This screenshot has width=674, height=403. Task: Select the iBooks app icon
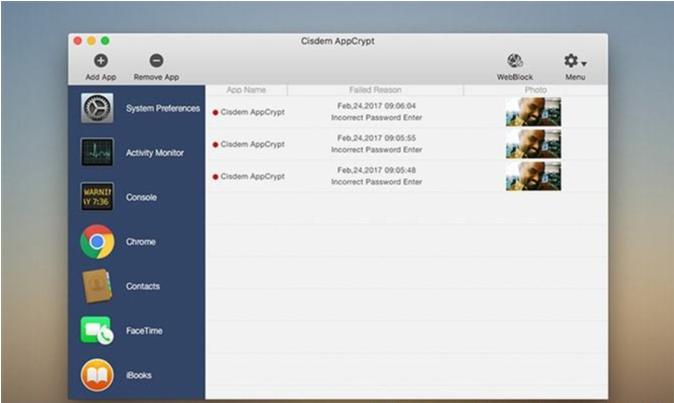click(x=97, y=375)
